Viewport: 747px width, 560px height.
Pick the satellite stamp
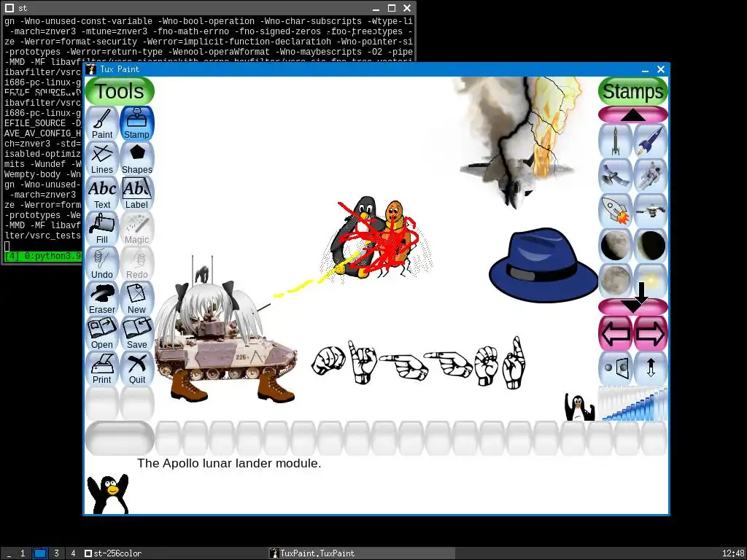coord(616,176)
